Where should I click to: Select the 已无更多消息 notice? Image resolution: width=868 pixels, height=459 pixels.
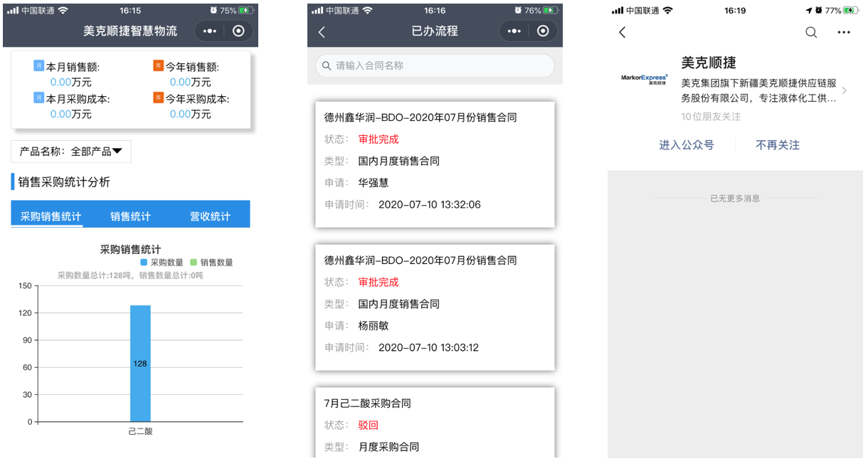735,198
